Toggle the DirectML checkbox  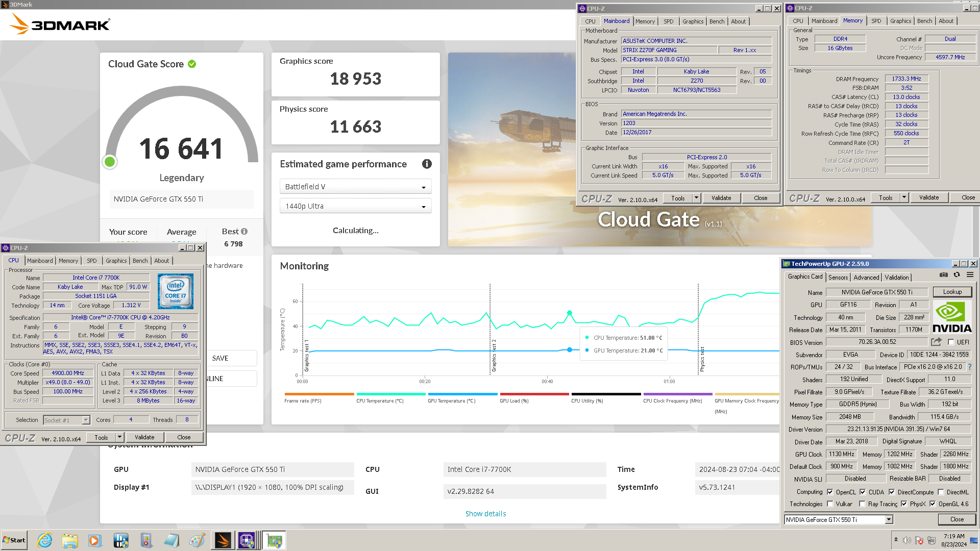(x=941, y=492)
